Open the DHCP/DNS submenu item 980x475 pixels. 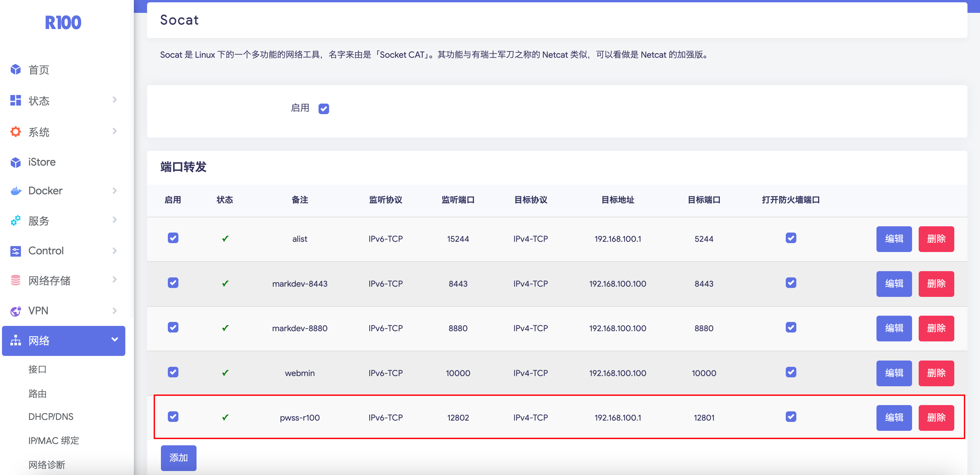coord(50,417)
